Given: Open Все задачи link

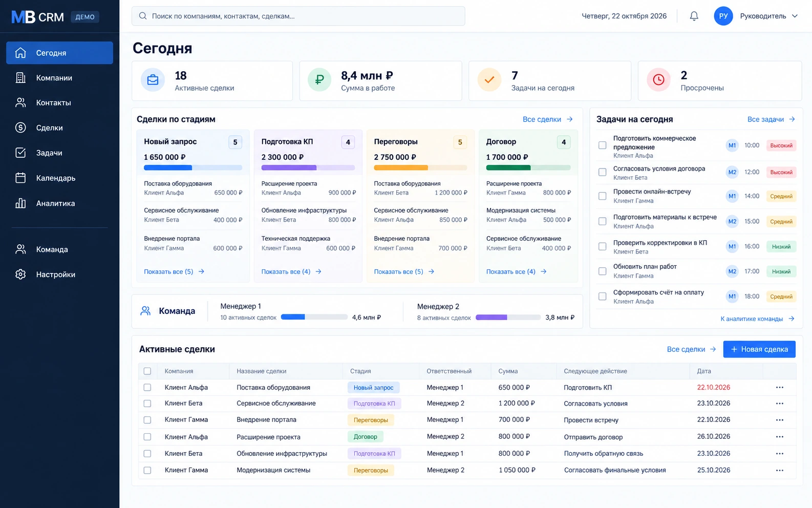Looking at the screenshot, I should 771,119.
